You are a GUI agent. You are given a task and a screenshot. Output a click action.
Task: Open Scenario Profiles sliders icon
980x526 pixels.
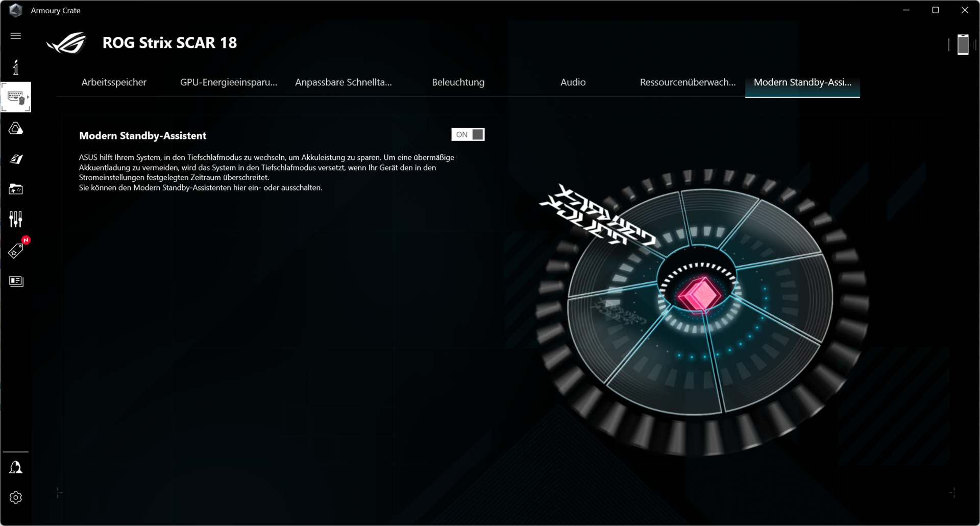pyautogui.click(x=16, y=220)
